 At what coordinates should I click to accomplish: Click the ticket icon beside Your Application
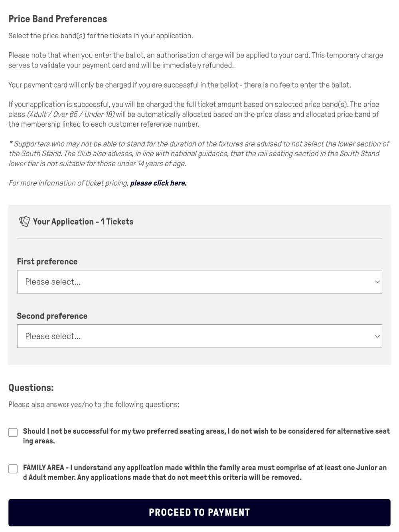[24, 222]
